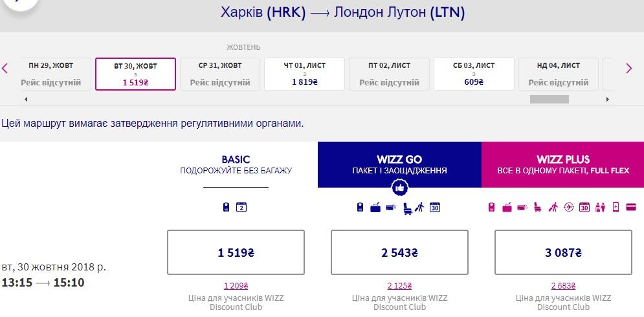Click the date carousel horizontal scrollbar thumb
Viewport: 644px width, 317px height.
click(x=549, y=100)
